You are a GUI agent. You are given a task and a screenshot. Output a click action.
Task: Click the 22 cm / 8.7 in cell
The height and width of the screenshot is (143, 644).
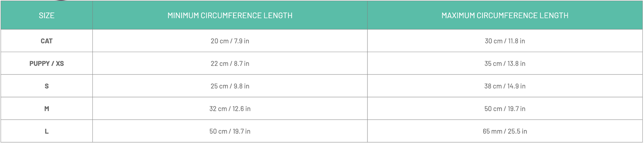[x=230, y=64]
